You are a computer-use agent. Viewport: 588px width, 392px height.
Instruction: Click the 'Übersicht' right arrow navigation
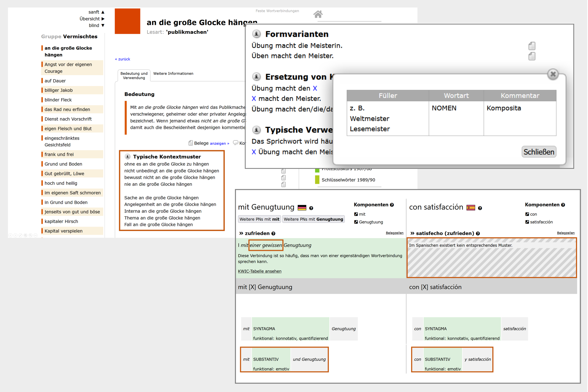(x=103, y=19)
